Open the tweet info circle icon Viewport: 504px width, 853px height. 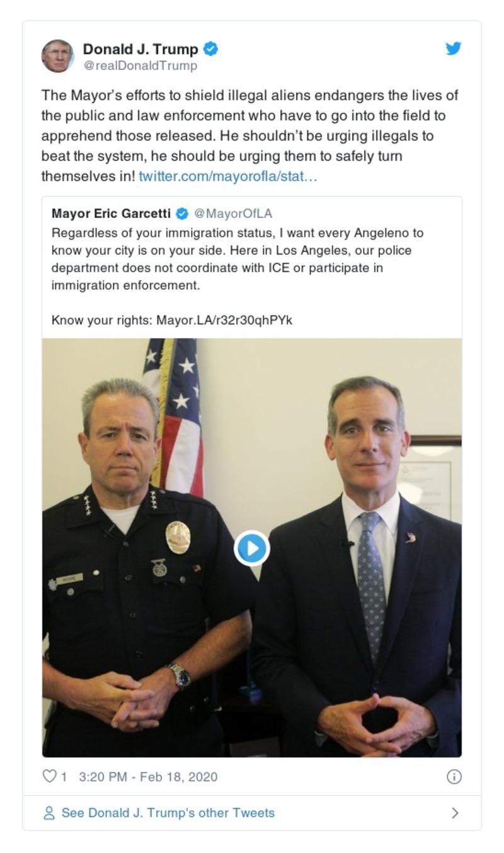(x=454, y=777)
